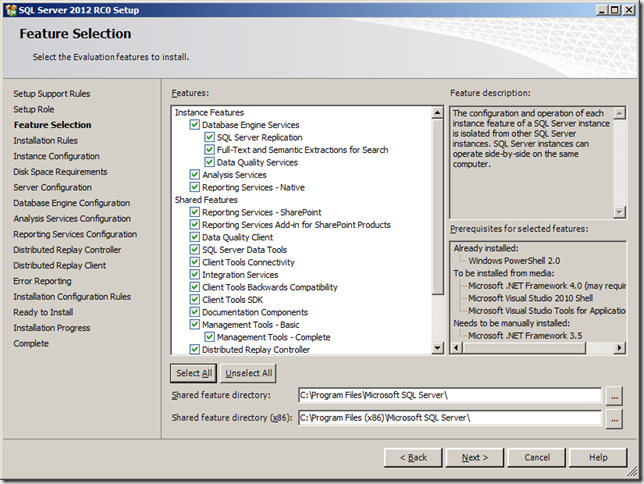Open Help for setup

(x=598, y=457)
